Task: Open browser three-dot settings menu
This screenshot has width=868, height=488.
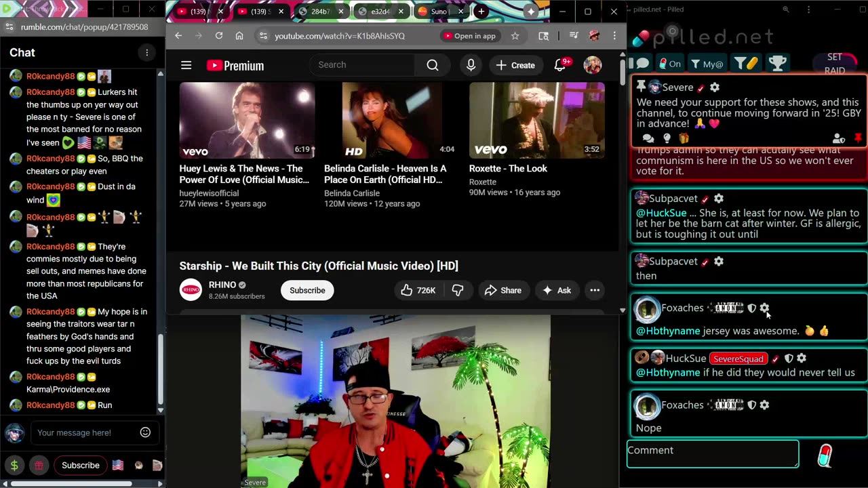Action: point(614,36)
